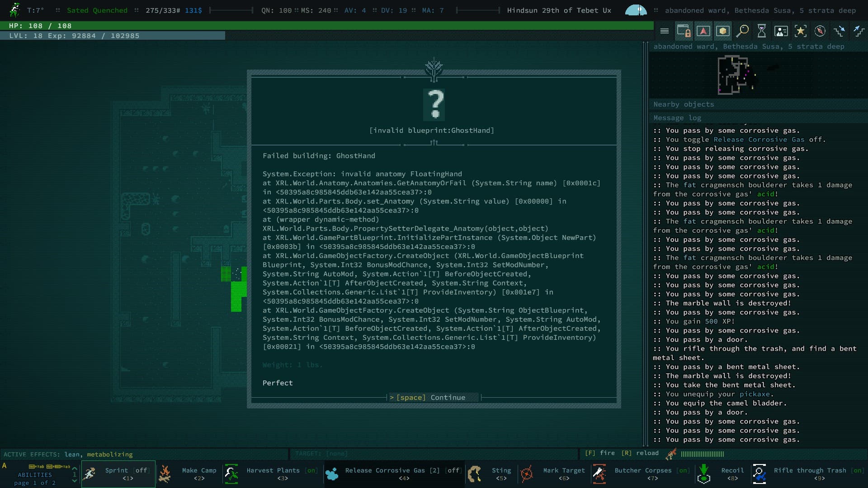Open the character sheet ID card icon
This screenshot has height=488, width=868.
(781, 31)
